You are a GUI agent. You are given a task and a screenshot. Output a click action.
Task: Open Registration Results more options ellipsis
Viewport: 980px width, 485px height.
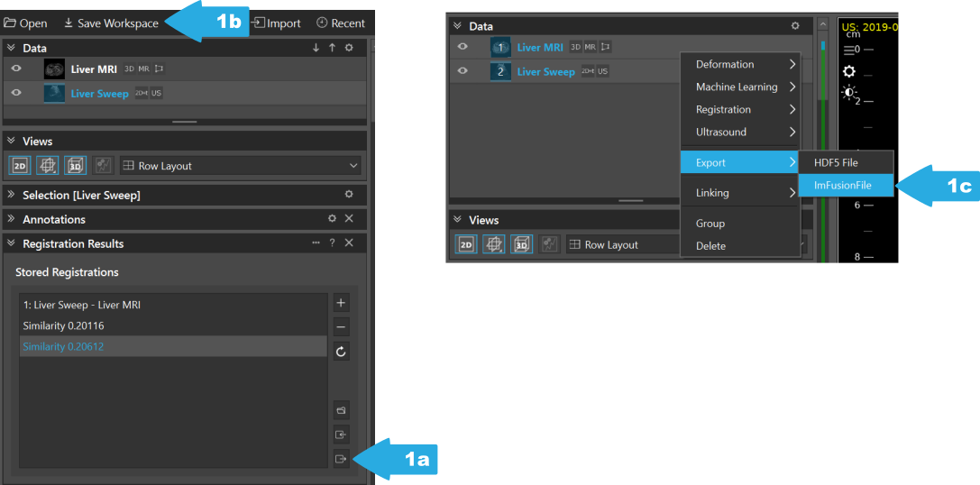316,243
